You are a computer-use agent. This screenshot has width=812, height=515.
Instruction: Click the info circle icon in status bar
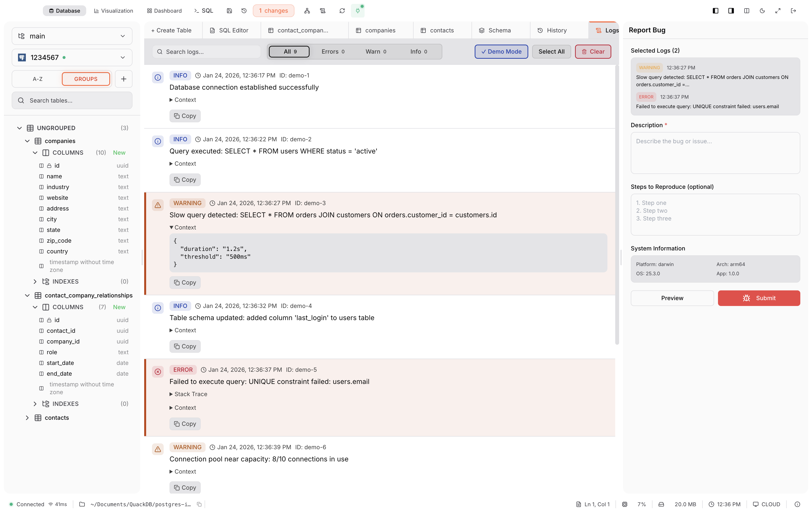797,504
